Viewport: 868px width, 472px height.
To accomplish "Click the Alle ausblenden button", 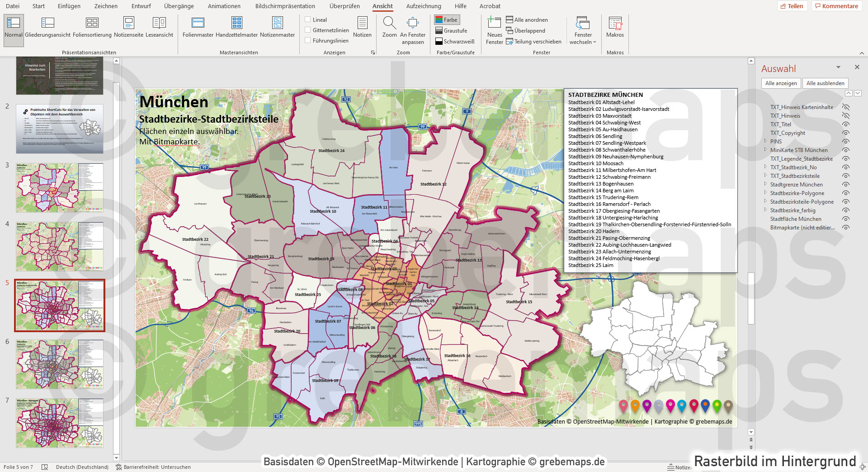I will 825,83.
